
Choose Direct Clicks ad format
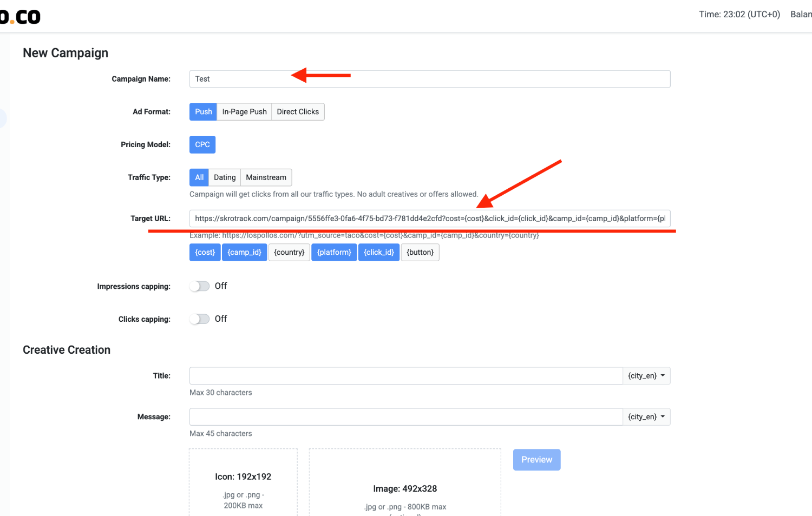click(x=298, y=112)
